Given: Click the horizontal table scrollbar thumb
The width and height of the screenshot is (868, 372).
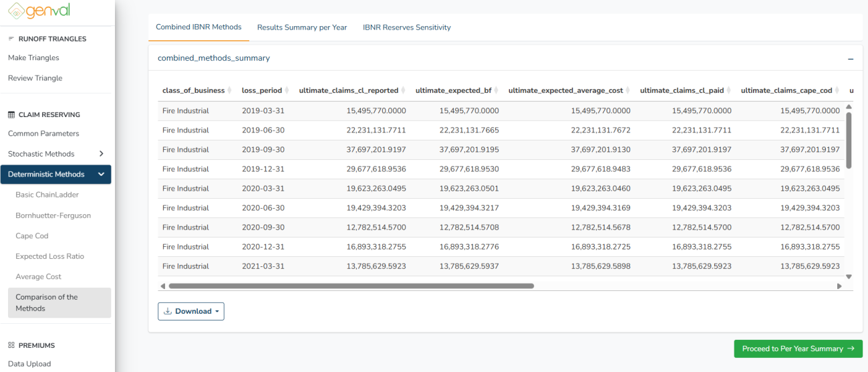Looking at the screenshot, I should [351, 286].
